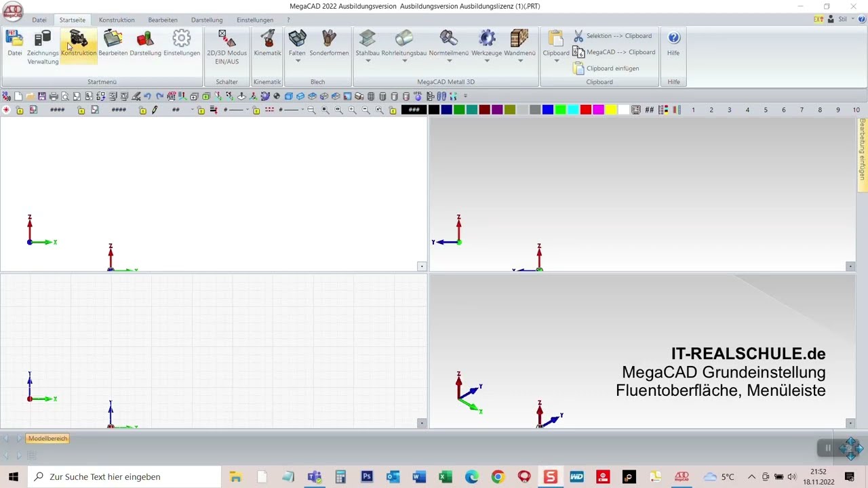
Task: Click the new document icon in quick toolbar
Action: point(18,96)
